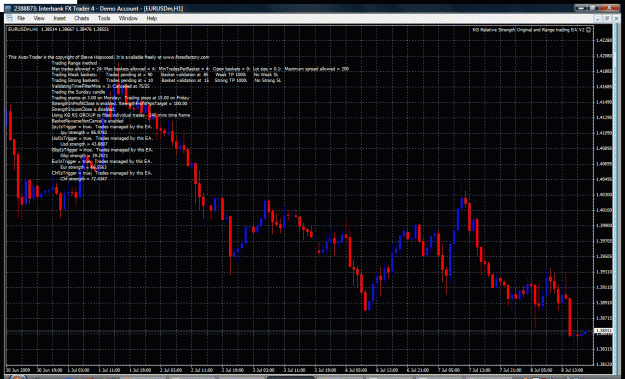Click the 'Usd strength' value line
The height and width of the screenshot is (379, 625).
pyautogui.click(x=84, y=144)
